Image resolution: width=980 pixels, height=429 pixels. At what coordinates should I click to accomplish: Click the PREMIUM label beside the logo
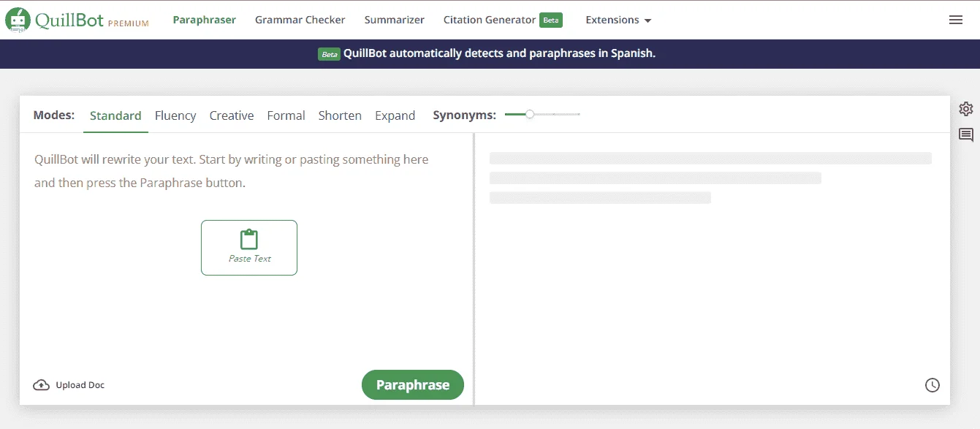coord(129,23)
